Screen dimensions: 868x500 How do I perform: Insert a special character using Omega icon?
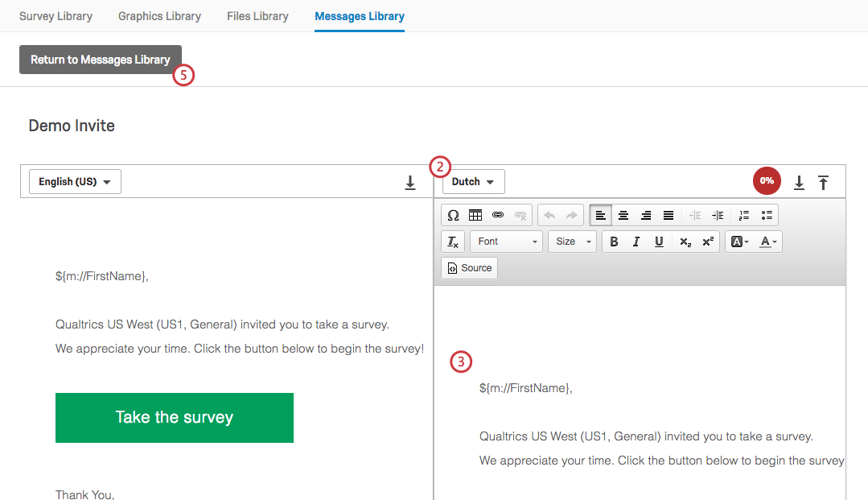[x=453, y=215]
